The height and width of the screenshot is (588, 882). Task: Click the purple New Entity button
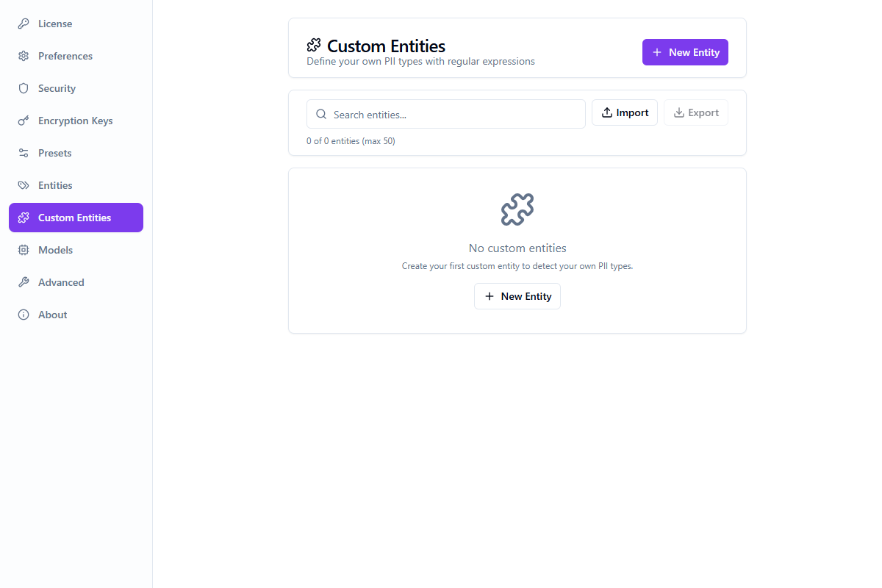point(685,51)
